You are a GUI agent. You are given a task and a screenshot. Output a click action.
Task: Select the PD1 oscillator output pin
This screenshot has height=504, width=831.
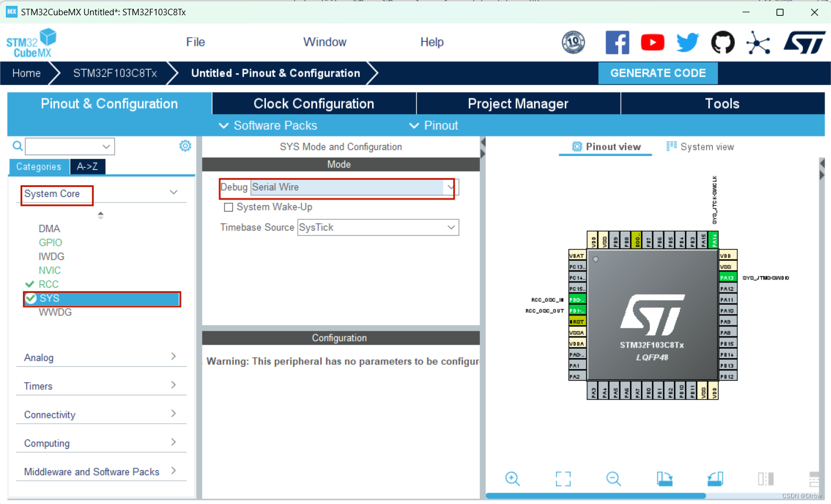(x=577, y=311)
